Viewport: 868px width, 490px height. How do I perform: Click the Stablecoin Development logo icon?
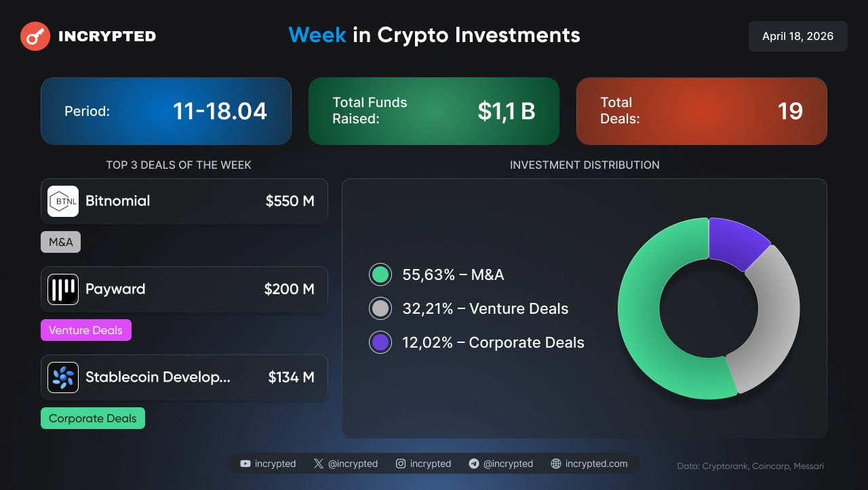click(x=63, y=377)
